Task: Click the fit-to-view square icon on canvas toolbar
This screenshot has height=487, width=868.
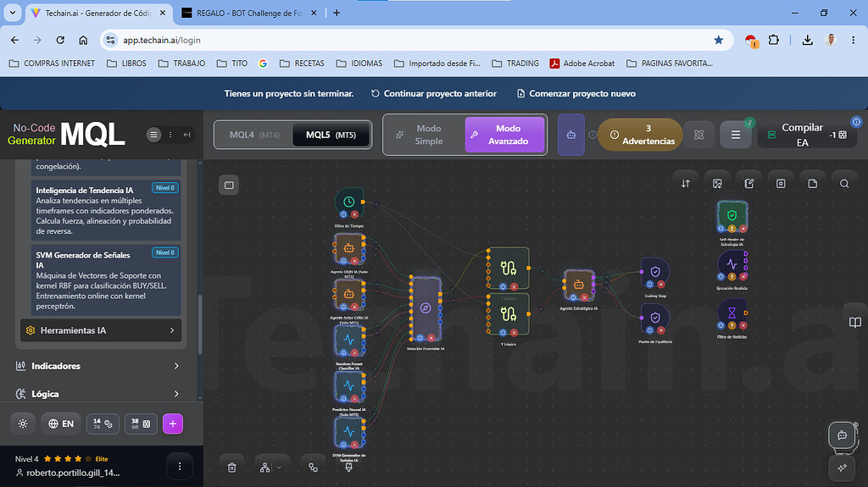Action: (781, 184)
